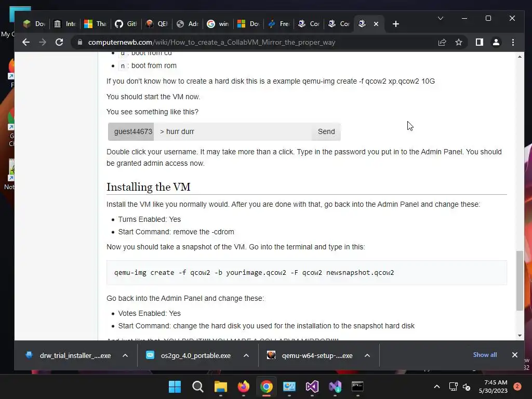532x399 pixels.
Task: Click the Send button in the chat example
Action: click(326, 131)
